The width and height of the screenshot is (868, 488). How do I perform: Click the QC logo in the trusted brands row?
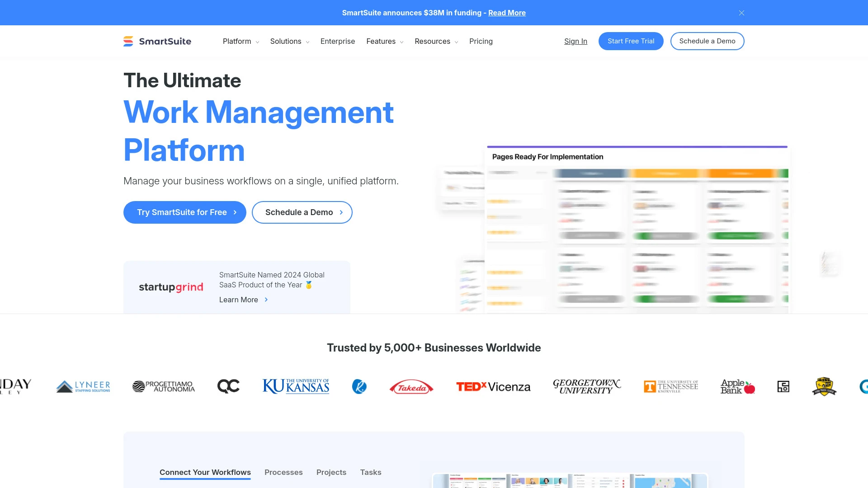point(229,386)
